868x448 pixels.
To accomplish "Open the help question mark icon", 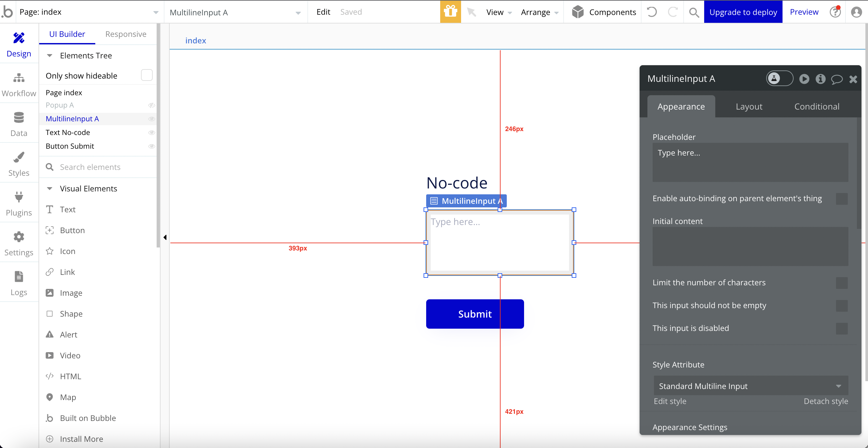I will [x=835, y=12].
